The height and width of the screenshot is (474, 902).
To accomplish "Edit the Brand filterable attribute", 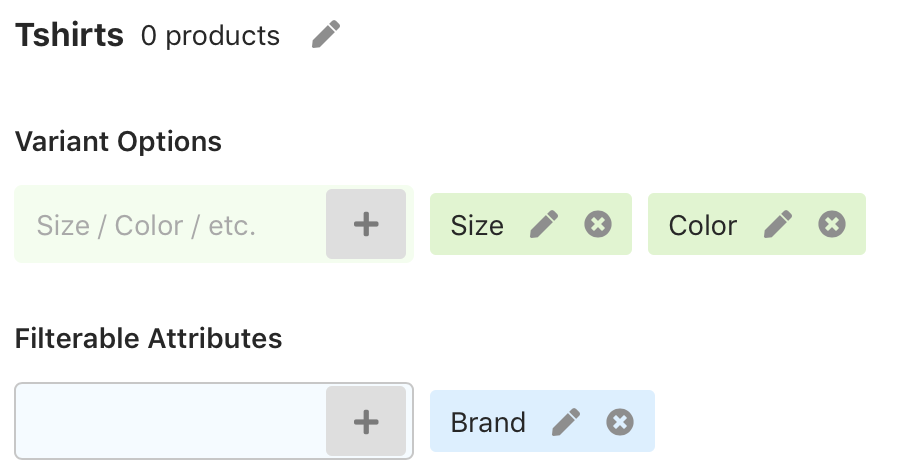I will click(565, 422).
